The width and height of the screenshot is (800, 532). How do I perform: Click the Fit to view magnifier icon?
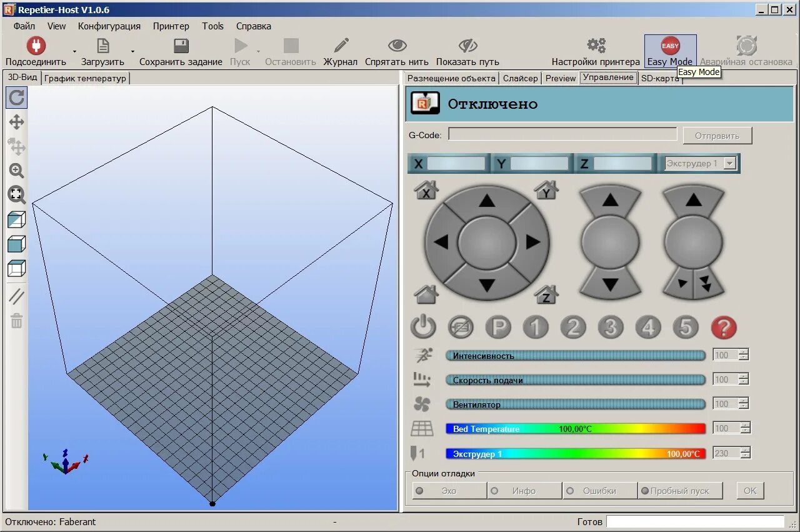[x=17, y=195]
